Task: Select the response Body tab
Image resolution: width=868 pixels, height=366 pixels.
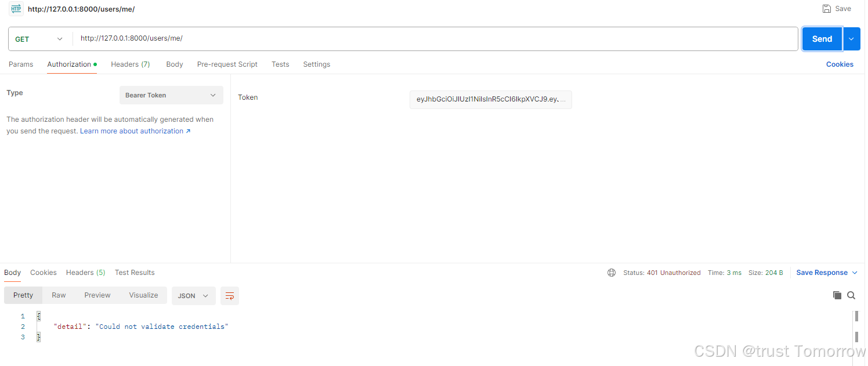Action: point(12,273)
